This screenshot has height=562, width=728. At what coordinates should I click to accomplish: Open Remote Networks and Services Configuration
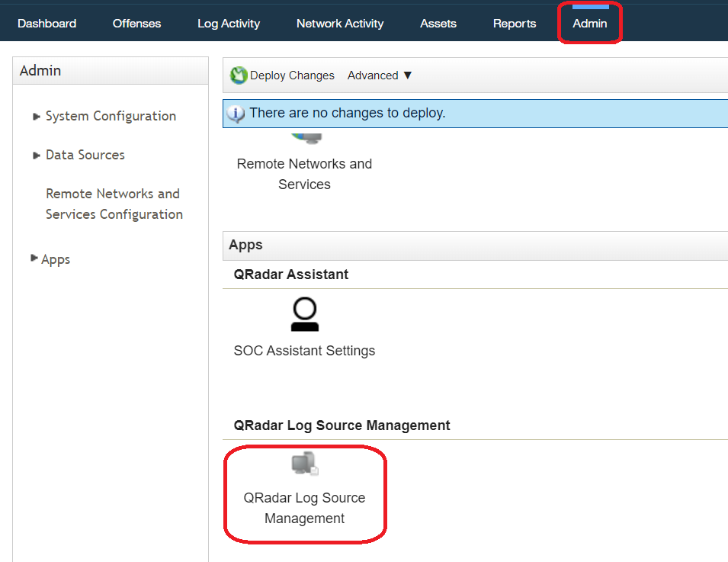point(114,204)
